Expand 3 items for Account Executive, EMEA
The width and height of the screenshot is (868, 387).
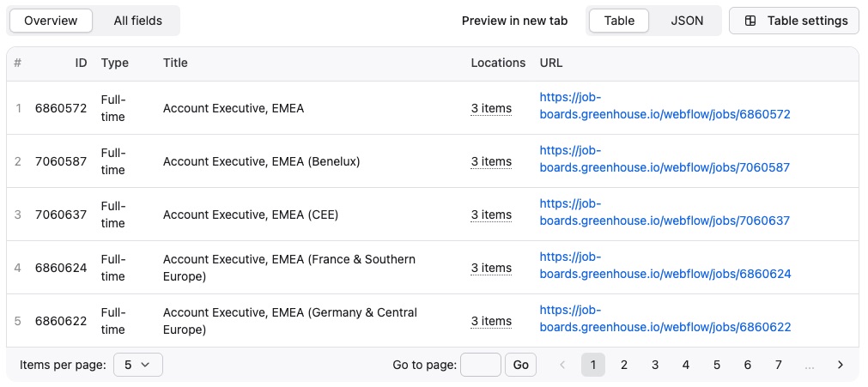pos(491,108)
